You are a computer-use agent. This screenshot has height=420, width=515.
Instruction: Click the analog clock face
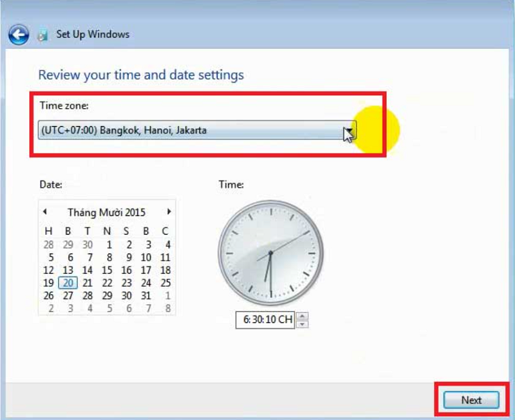270,253
